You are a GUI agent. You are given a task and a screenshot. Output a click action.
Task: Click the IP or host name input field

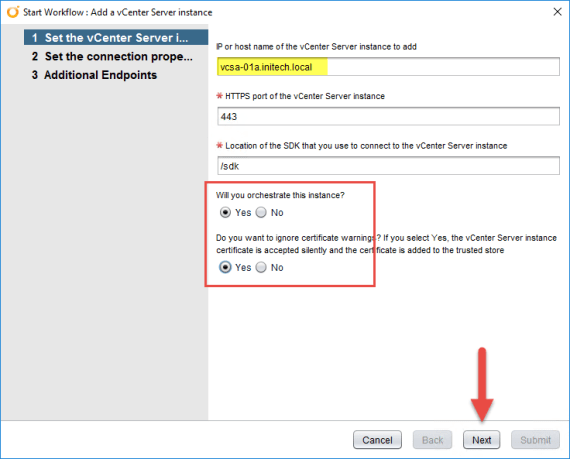point(388,67)
